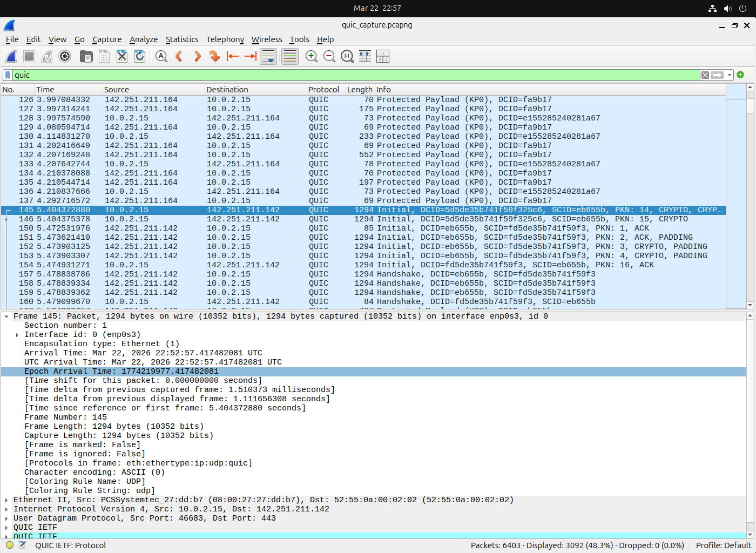The height and width of the screenshot is (553, 756).
Task: Open capture options gear icon
Action: pyautogui.click(x=65, y=56)
